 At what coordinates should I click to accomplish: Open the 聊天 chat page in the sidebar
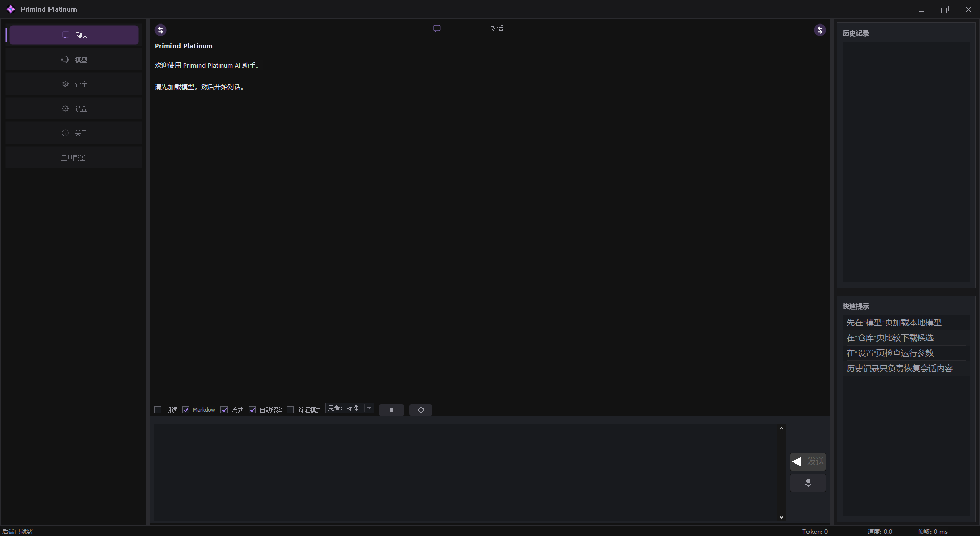[x=74, y=35]
